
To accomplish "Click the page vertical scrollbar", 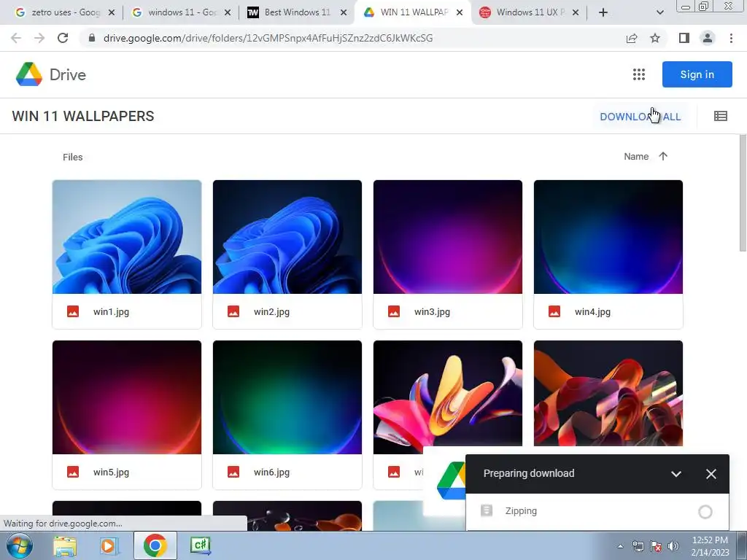I will pyautogui.click(x=743, y=192).
